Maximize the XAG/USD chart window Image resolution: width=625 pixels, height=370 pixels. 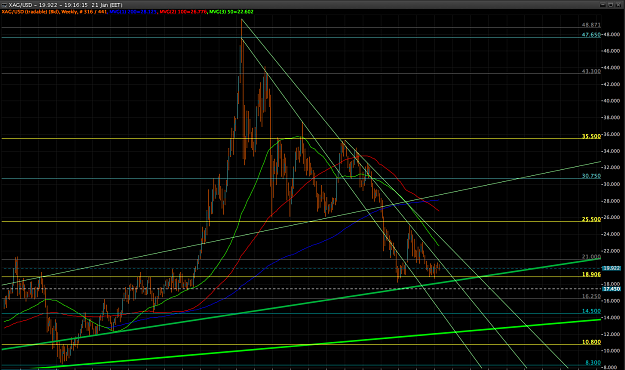tap(610, 5)
